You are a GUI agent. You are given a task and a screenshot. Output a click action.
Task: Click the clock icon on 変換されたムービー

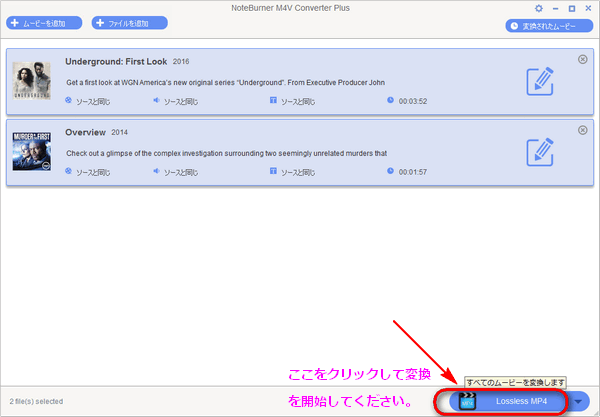tap(514, 26)
